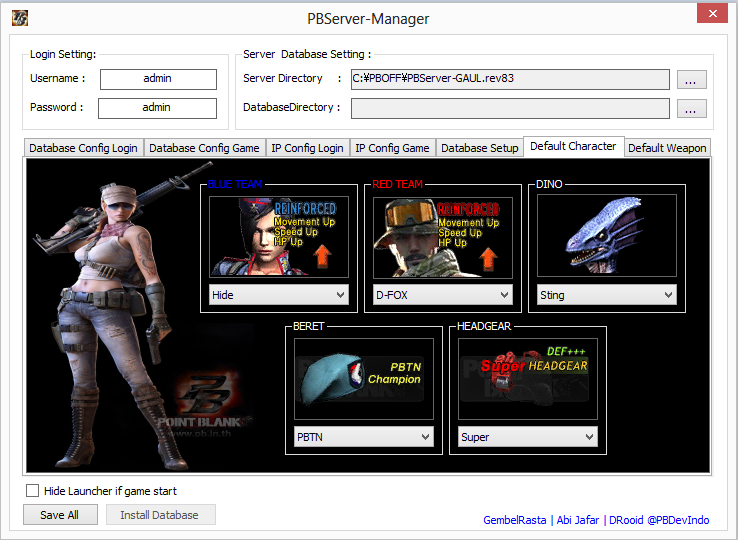This screenshot has height=540, width=738.
Task: Click the Sting dino preview image
Action: (607, 235)
